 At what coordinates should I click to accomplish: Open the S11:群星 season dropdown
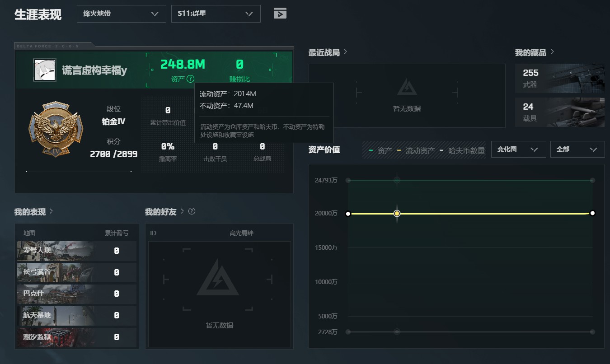pyautogui.click(x=216, y=14)
